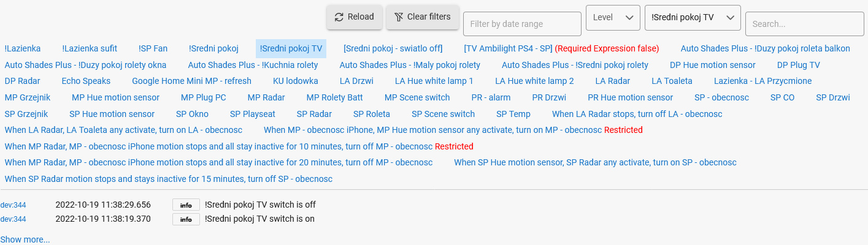Screen dimensions: 868x245
Task: Open the TV Ambilight PS4 - SP filter
Action: [x=509, y=48]
